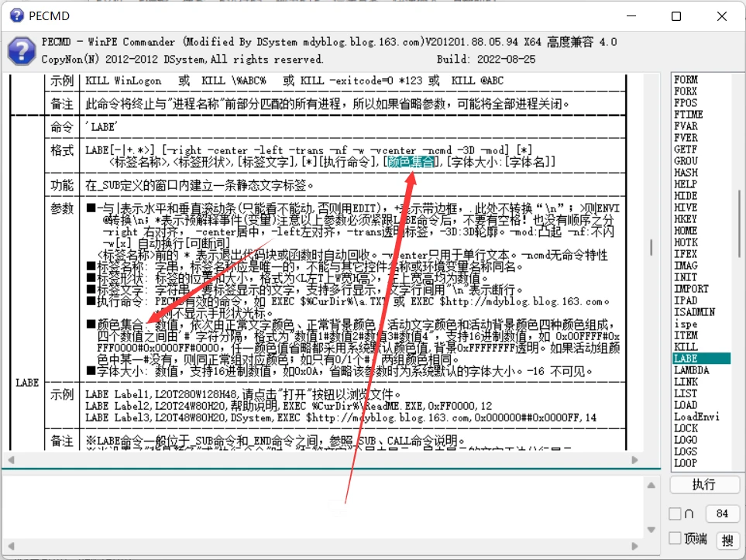Select LOAD in the command list

(685, 405)
